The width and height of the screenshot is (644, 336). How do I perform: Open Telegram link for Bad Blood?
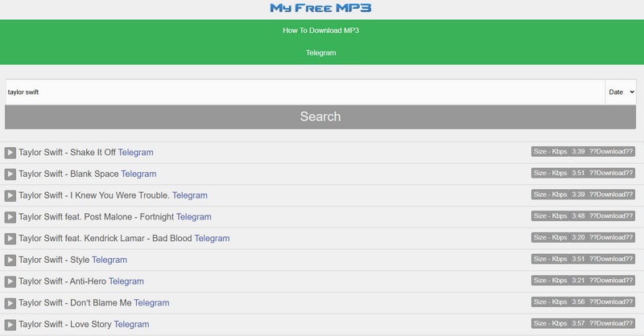212,239
